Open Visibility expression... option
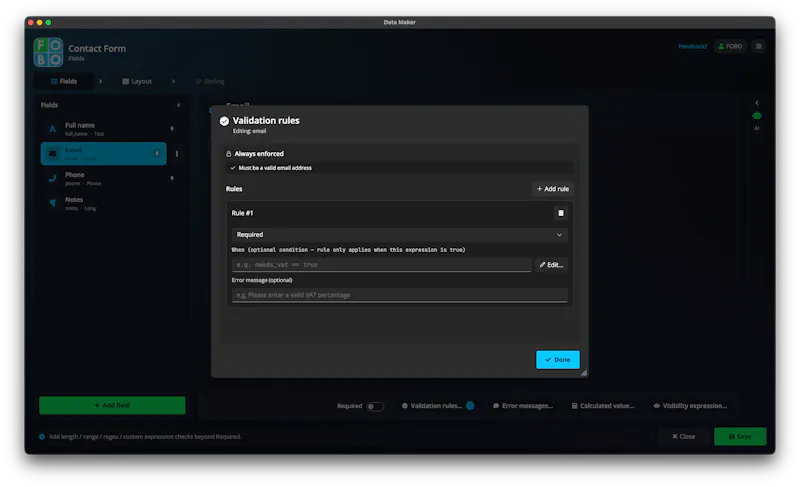Screen dimensions: 800x487 pos(690,406)
